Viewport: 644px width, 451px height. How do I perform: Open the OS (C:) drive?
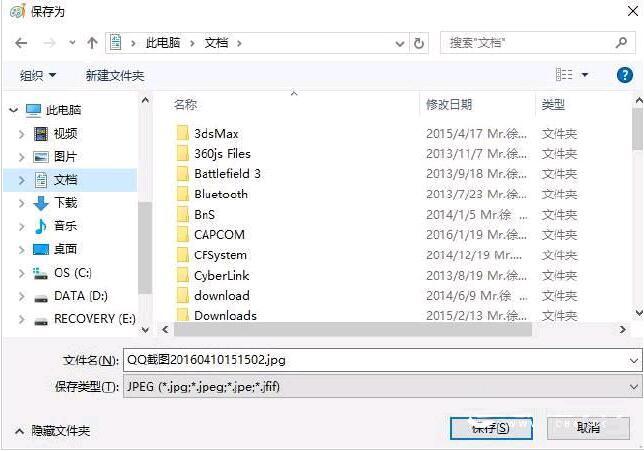[72, 273]
